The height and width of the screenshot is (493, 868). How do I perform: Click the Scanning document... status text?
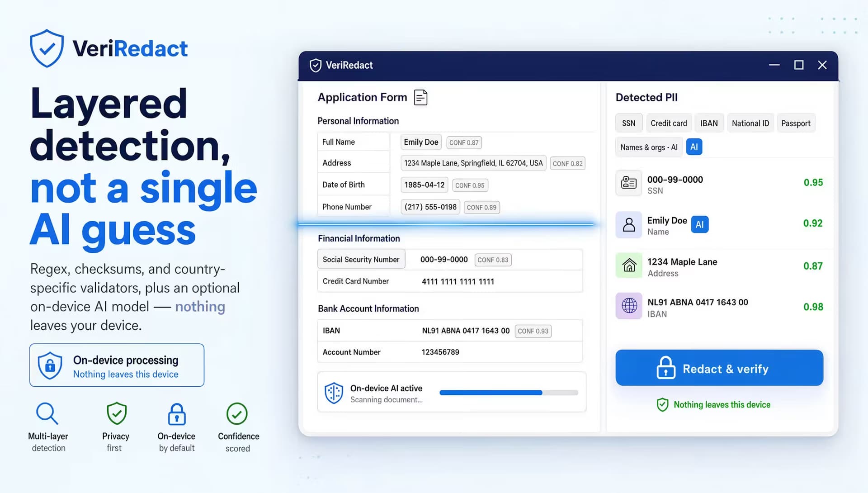387,400
